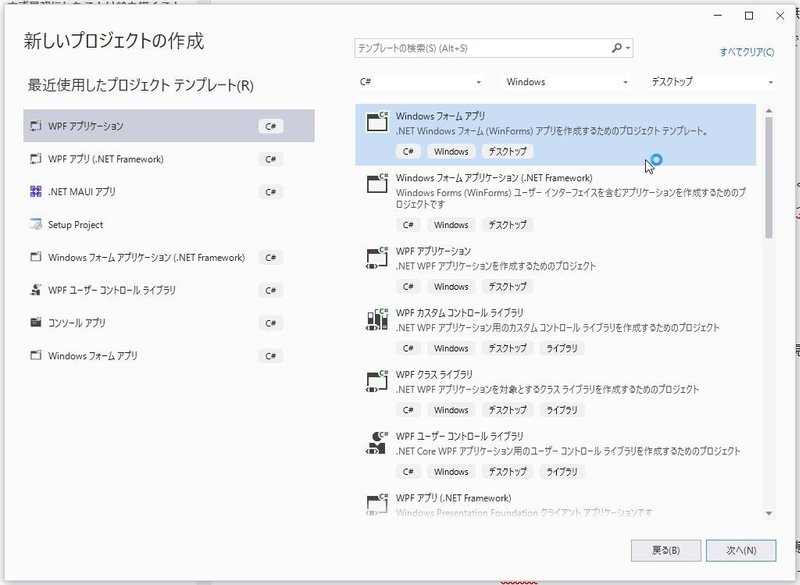Screen dimensions: 800x585
Task: Select .NET MAUI アプリ recent template
Action: click(x=169, y=192)
